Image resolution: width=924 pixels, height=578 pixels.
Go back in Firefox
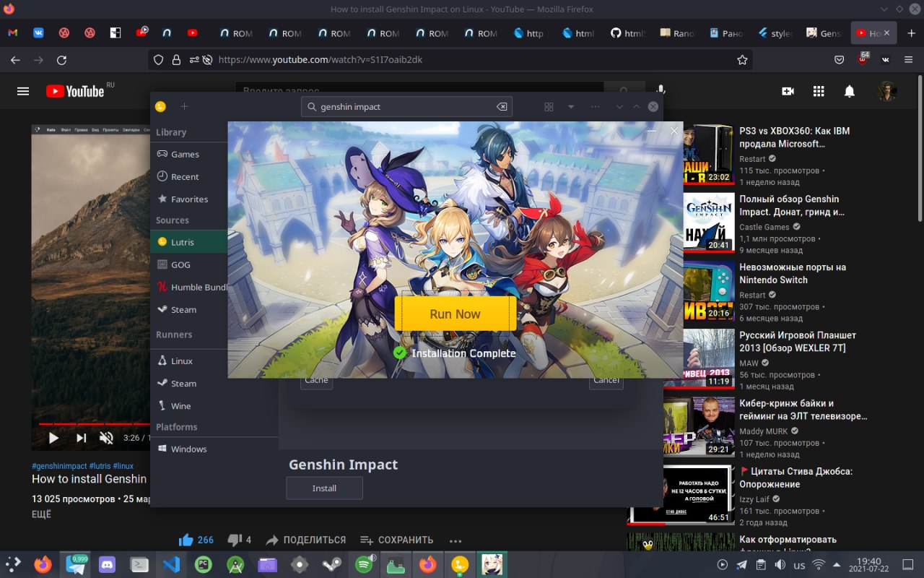coord(15,60)
